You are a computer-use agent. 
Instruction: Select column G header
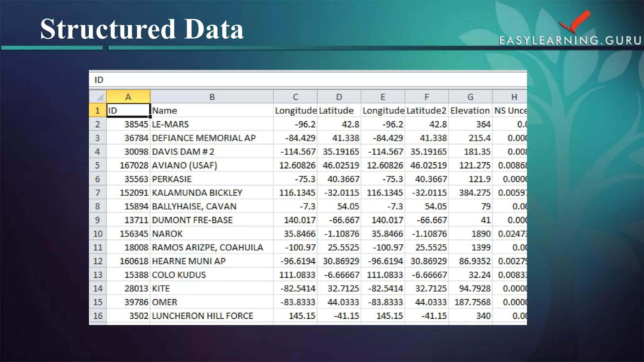click(x=470, y=97)
